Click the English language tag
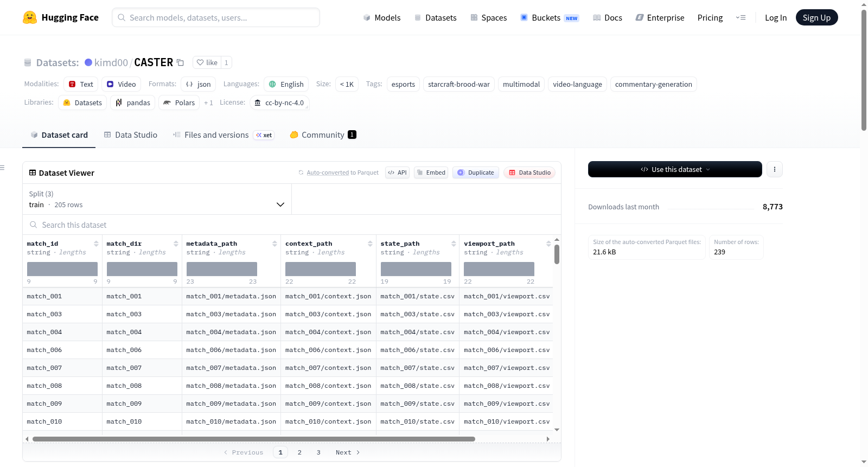Viewport: 868px width, 467px height. 286,84
